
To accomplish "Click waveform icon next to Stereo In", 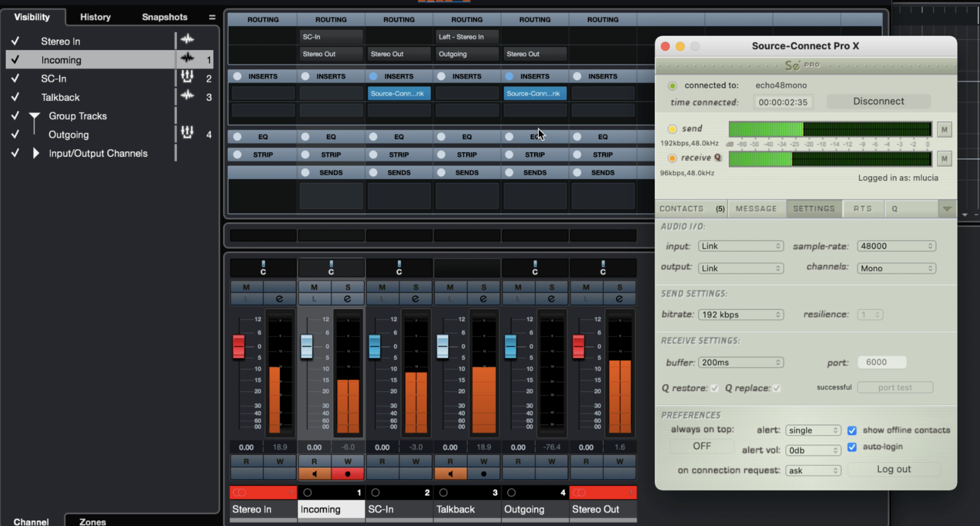I will pyautogui.click(x=187, y=39).
